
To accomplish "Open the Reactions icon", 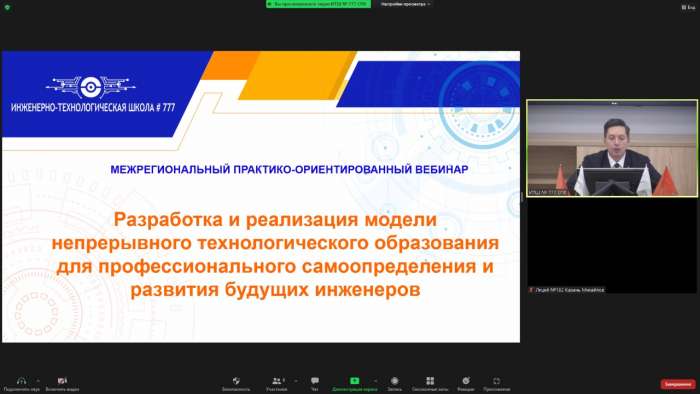I will [466, 381].
